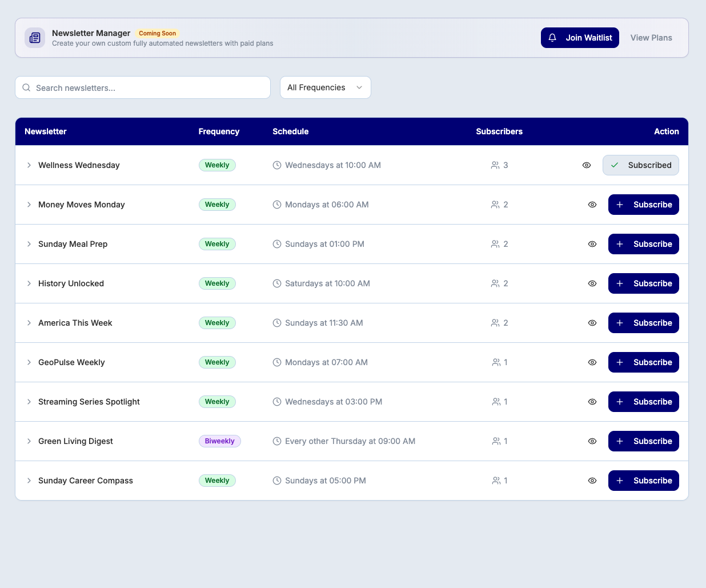Subscribe to History Unlocked

(x=644, y=283)
